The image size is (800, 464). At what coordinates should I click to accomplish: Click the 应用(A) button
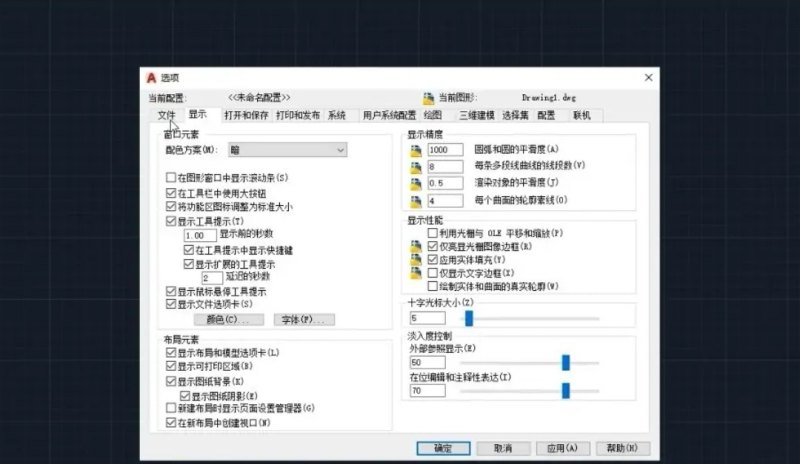pyautogui.click(x=563, y=448)
